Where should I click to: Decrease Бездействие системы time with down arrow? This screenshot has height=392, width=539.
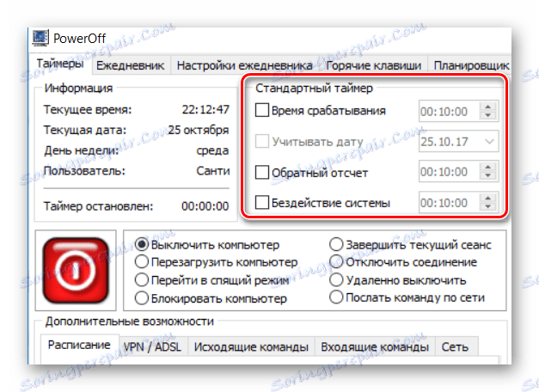coord(487,207)
